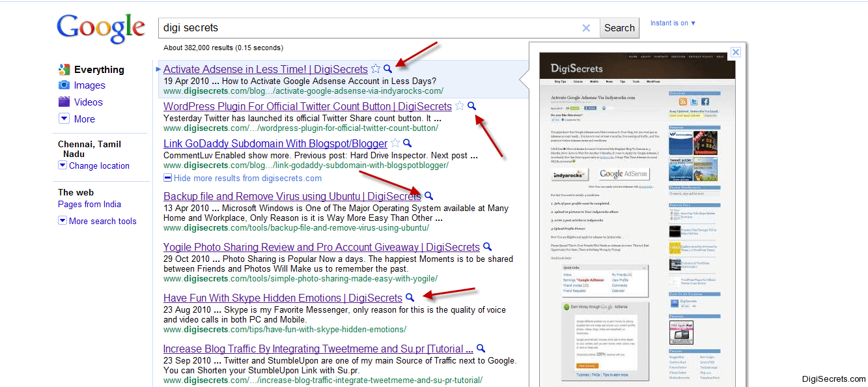Image resolution: width=868 pixels, height=387 pixels.
Task: Preview magnifier for Activate Adsense result
Action: [x=388, y=69]
